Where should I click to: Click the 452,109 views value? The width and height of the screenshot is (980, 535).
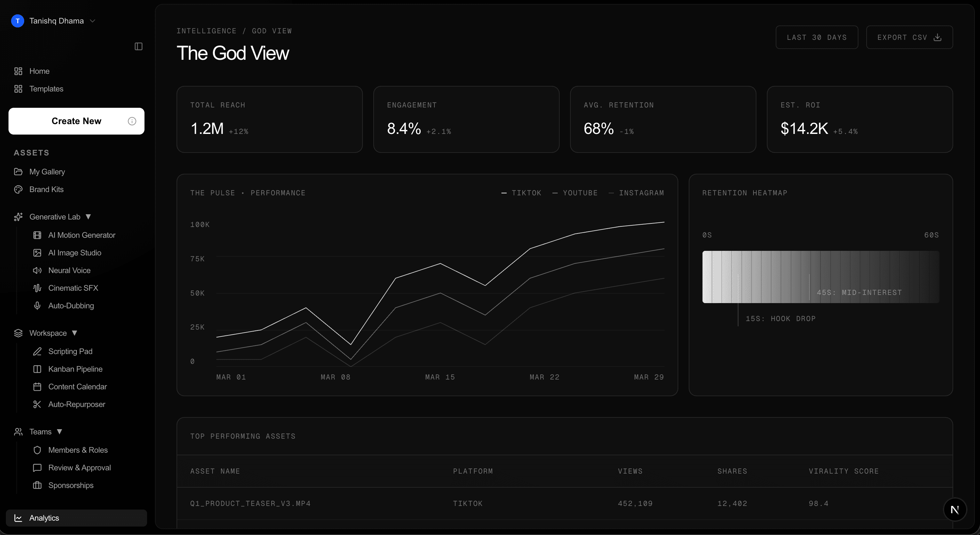coord(635,503)
